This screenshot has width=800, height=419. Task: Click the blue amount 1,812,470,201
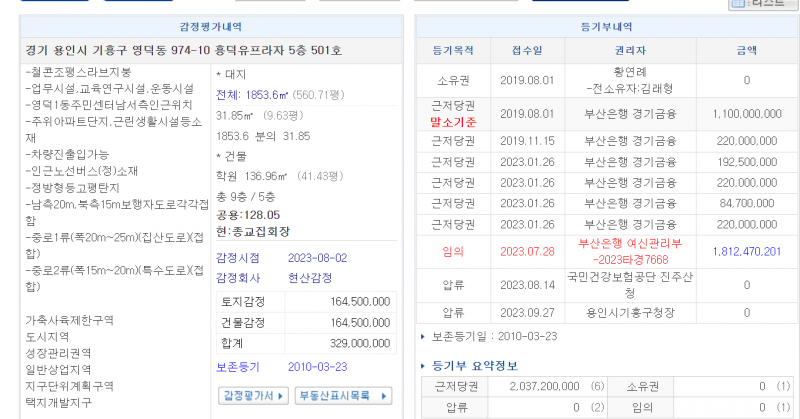coord(746,251)
